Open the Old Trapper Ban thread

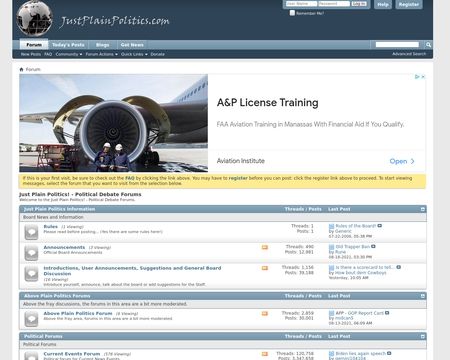point(353,247)
